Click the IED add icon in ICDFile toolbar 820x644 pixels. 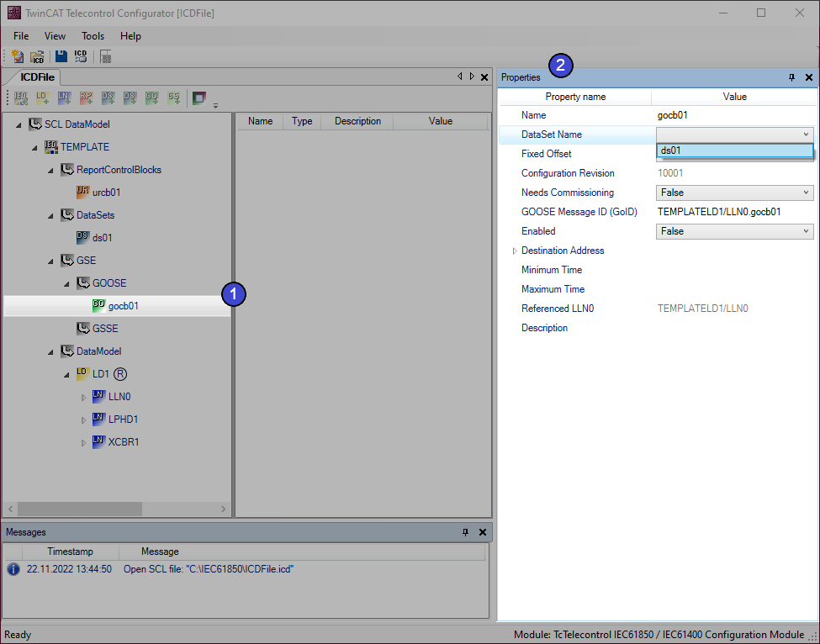[x=21, y=98]
